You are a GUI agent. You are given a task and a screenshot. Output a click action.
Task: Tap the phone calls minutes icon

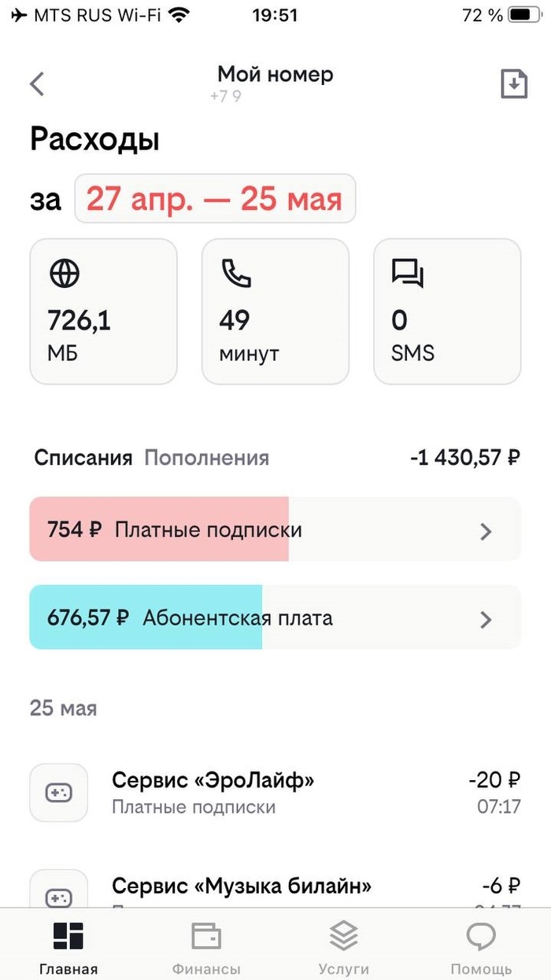[235, 274]
